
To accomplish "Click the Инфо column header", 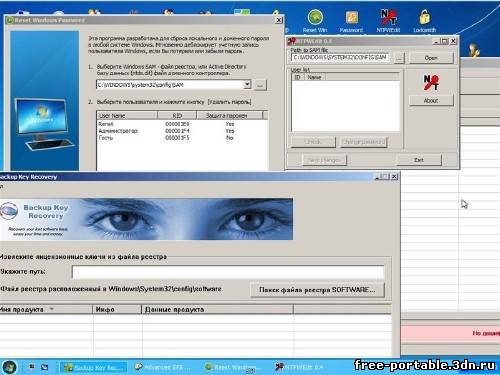I will [x=117, y=309].
